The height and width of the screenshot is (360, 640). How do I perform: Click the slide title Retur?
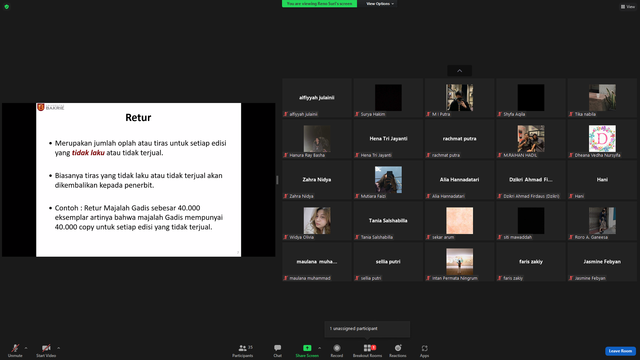coord(138,118)
